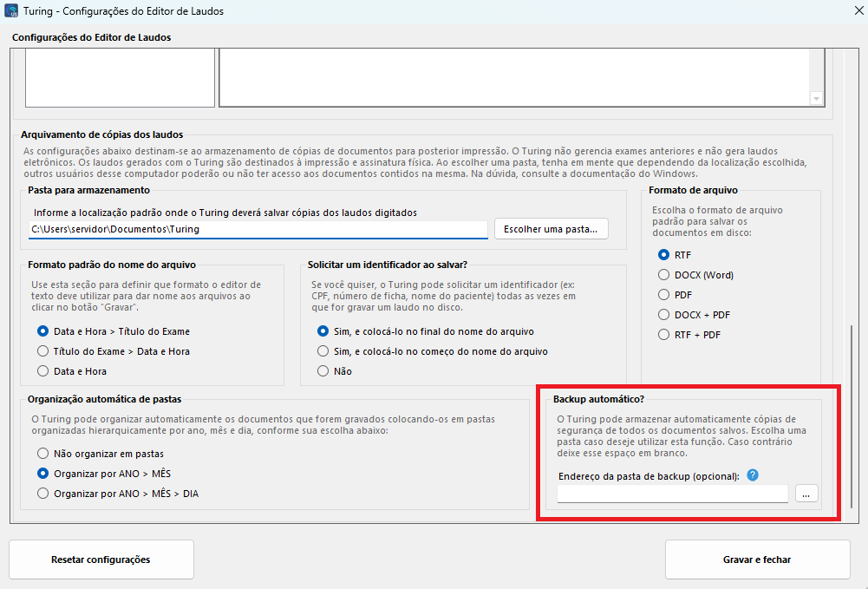Click the blue help icon beside backup address
868x589 pixels.
click(753, 474)
